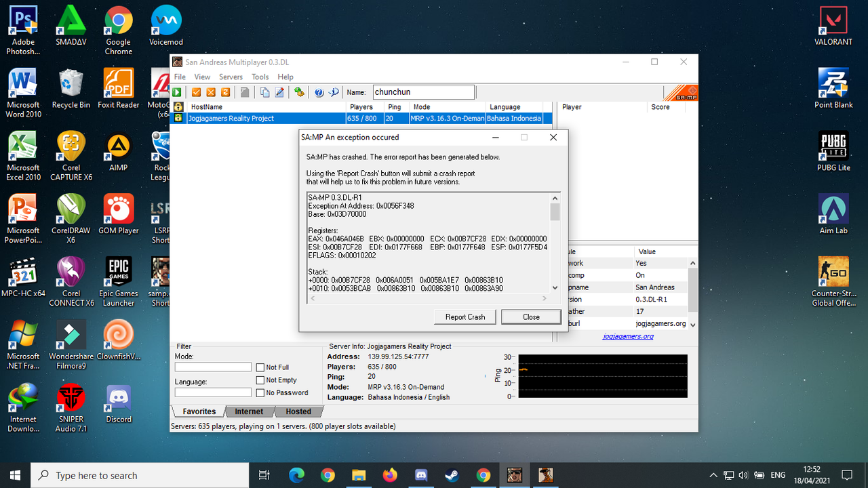Open GOM Player desktop shortcut
This screenshot has width=868, height=488.
(118, 214)
